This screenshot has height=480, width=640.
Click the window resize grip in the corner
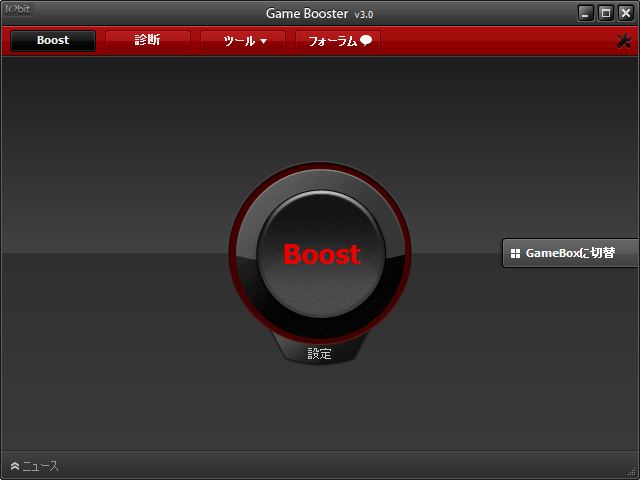pos(633,473)
